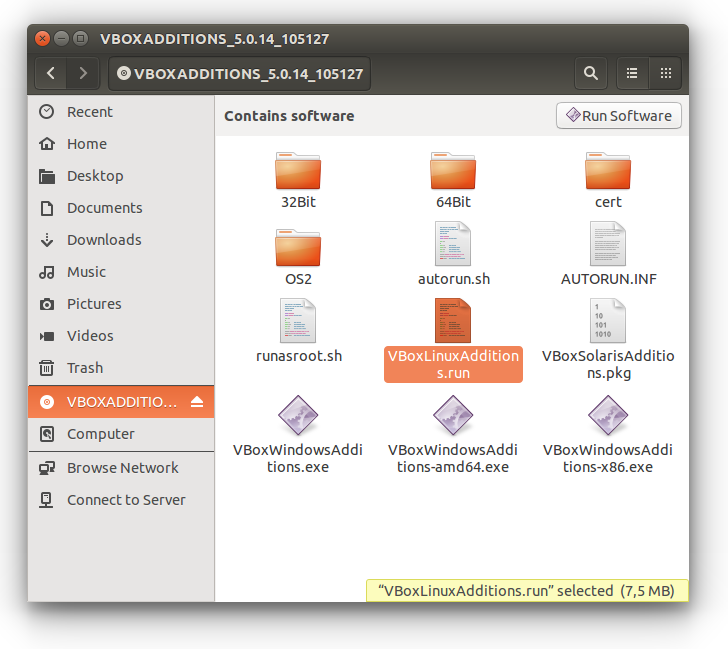Select the VBOXADDITIO... disc sidebar entry
This screenshot has height=649, width=728.
click(x=121, y=402)
